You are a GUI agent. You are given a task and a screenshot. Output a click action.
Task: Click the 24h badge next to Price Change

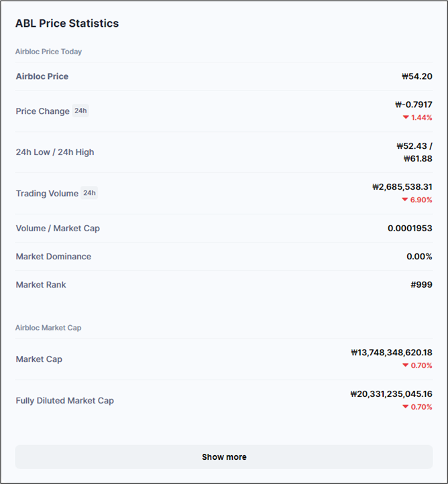click(80, 111)
